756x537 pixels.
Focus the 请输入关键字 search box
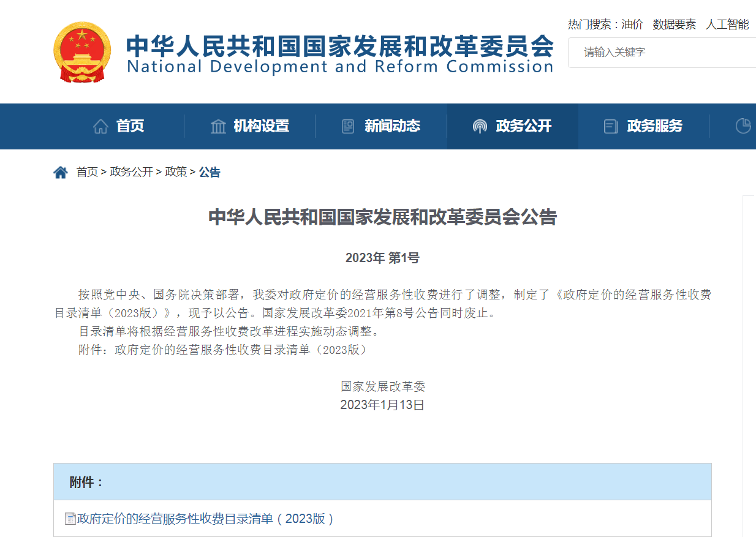[x=662, y=53]
